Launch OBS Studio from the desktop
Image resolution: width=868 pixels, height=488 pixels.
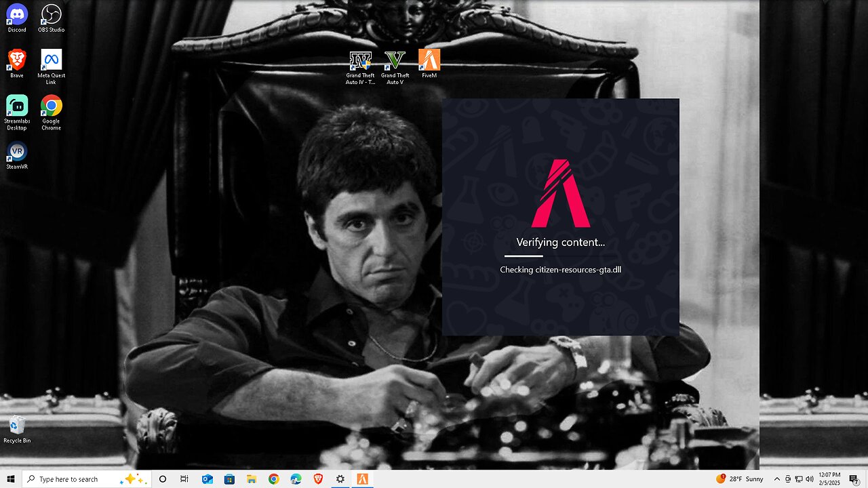(x=51, y=18)
